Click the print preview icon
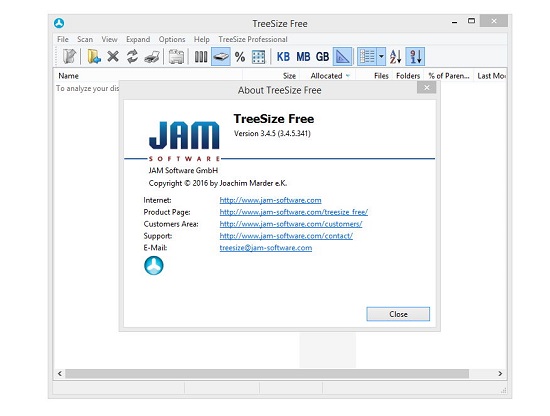This screenshot has height=416, width=550. point(176,56)
